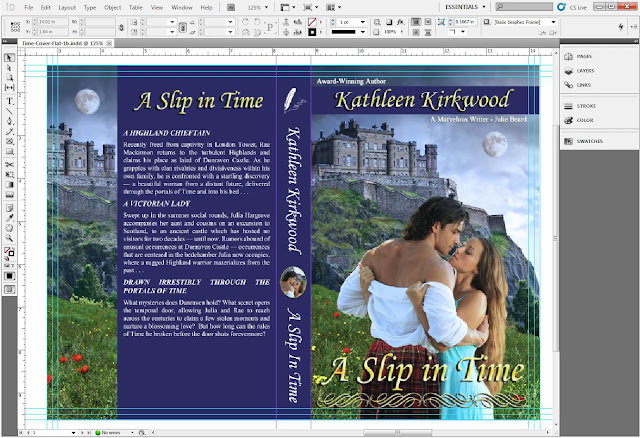Toggle constrain proportions for width and height
640x438 pixels.
click(x=121, y=27)
